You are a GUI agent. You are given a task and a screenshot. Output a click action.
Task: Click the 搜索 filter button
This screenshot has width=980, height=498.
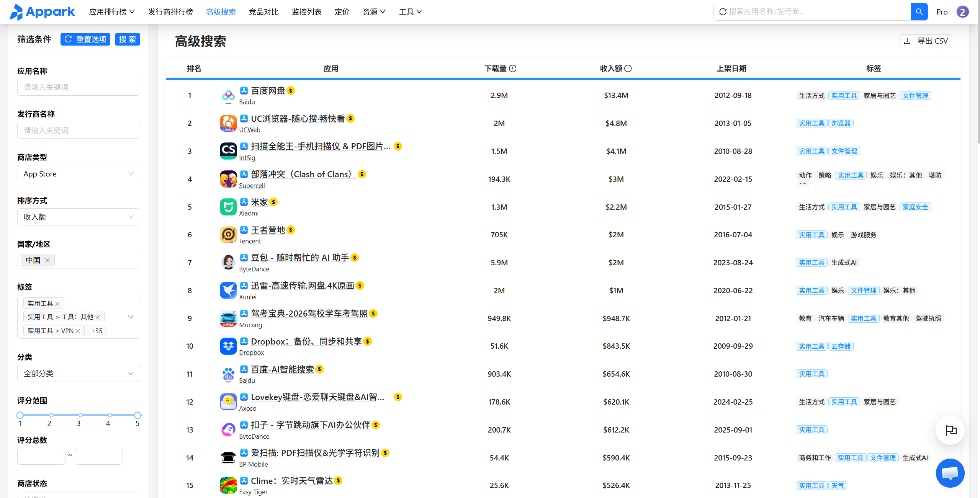click(x=128, y=39)
